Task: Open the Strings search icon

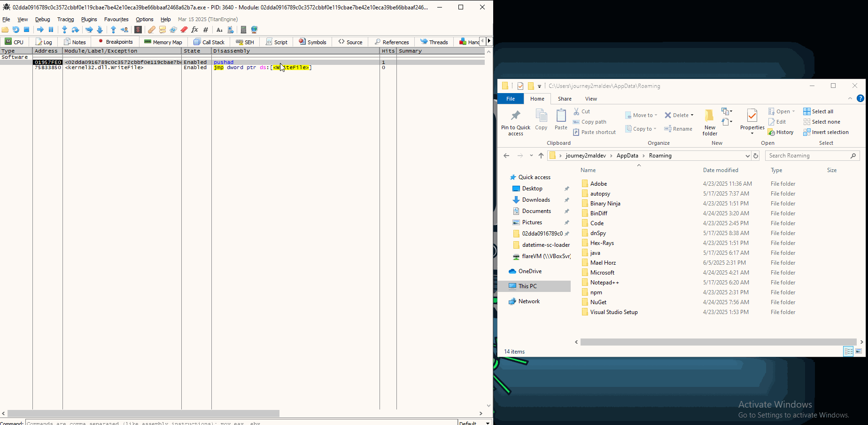Action: (x=219, y=30)
